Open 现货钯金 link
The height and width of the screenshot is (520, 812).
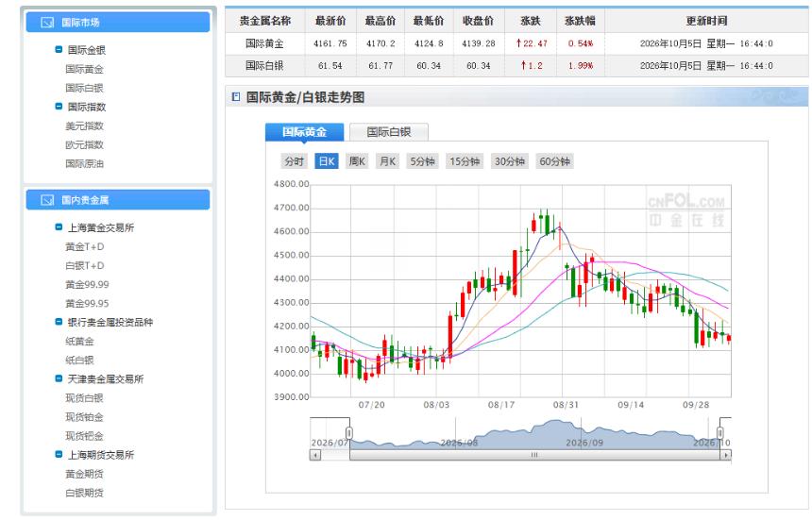pyautogui.click(x=84, y=436)
